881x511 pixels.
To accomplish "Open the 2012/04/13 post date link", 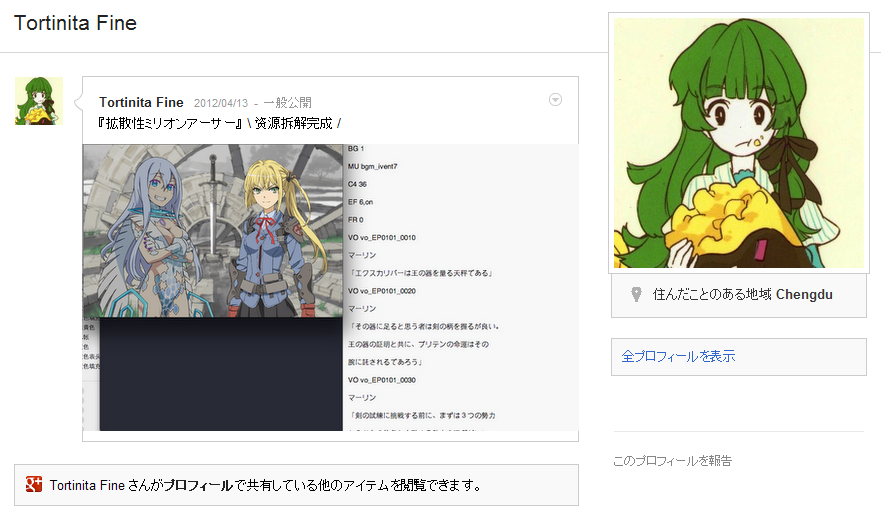I will coord(221,103).
